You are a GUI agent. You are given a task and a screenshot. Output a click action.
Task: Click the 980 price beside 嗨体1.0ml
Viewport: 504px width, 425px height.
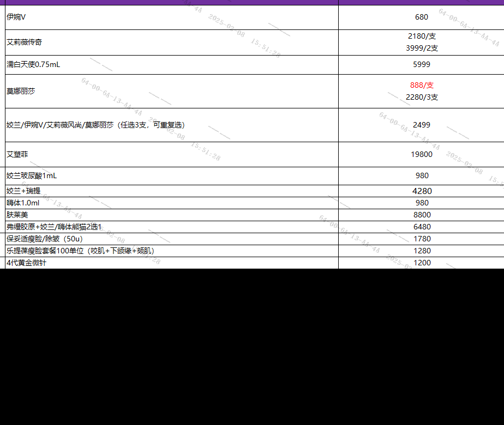[421, 203]
